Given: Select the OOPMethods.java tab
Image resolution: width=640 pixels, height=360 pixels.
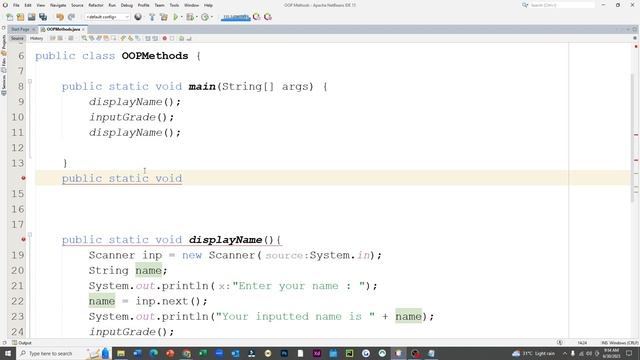Looking at the screenshot, I should tap(63, 29).
